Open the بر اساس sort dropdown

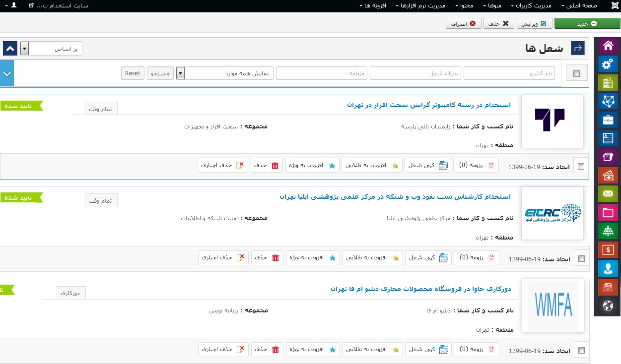[x=52, y=49]
